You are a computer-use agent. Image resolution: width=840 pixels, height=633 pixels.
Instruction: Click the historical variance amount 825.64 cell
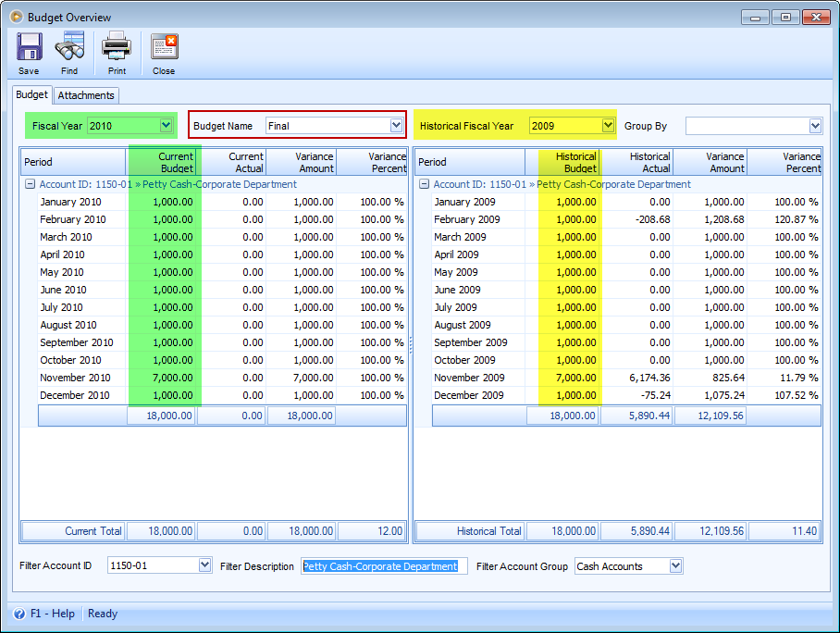pos(710,378)
